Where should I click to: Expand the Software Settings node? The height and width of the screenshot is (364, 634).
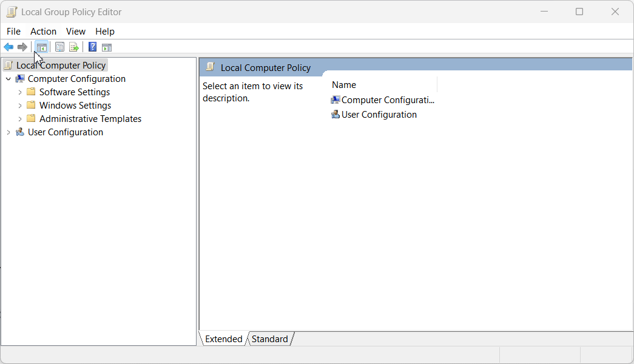tap(20, 92)
